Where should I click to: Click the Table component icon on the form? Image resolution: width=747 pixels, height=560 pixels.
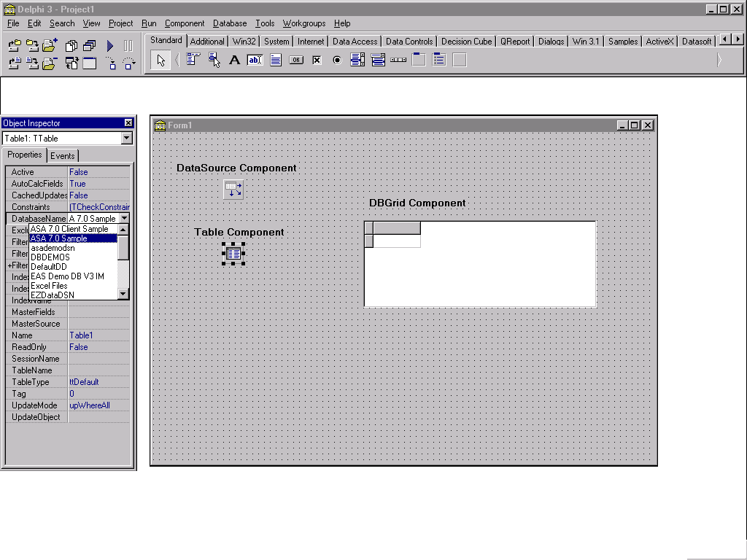pos(233,254)
